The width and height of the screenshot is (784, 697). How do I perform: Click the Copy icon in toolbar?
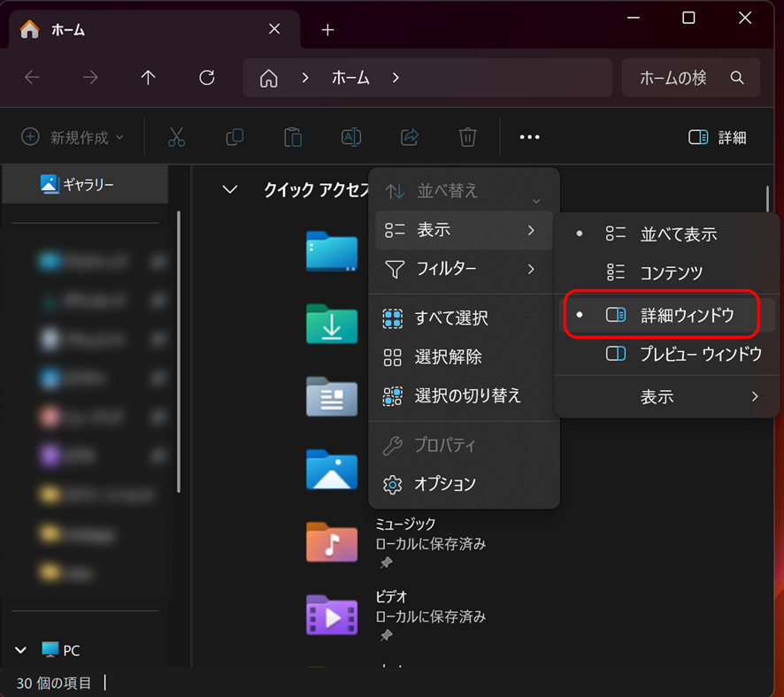tap(234, 137)
